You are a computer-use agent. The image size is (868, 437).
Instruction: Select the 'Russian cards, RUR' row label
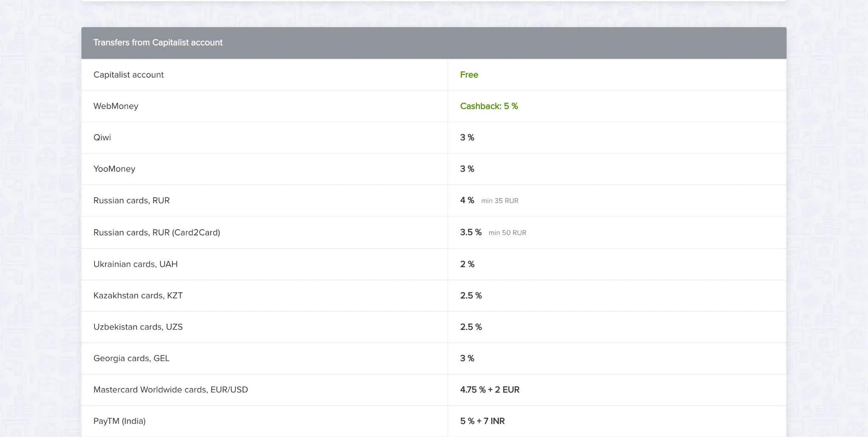131,200
